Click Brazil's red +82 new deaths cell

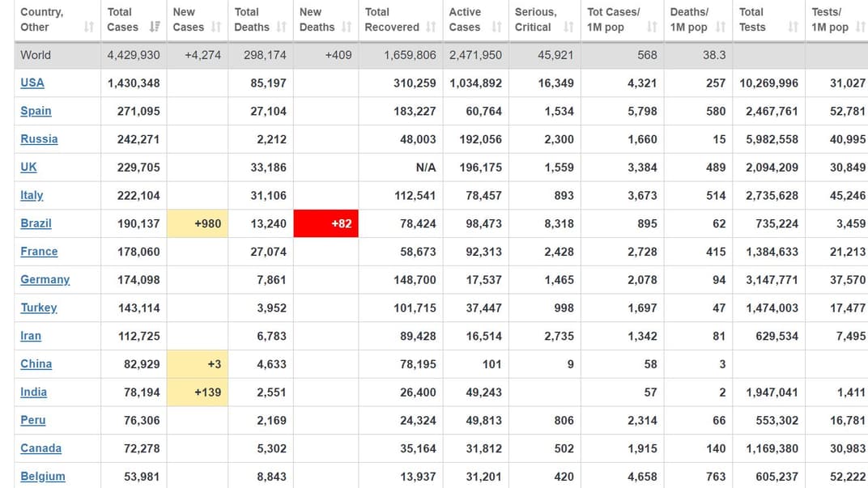[325, 223]
